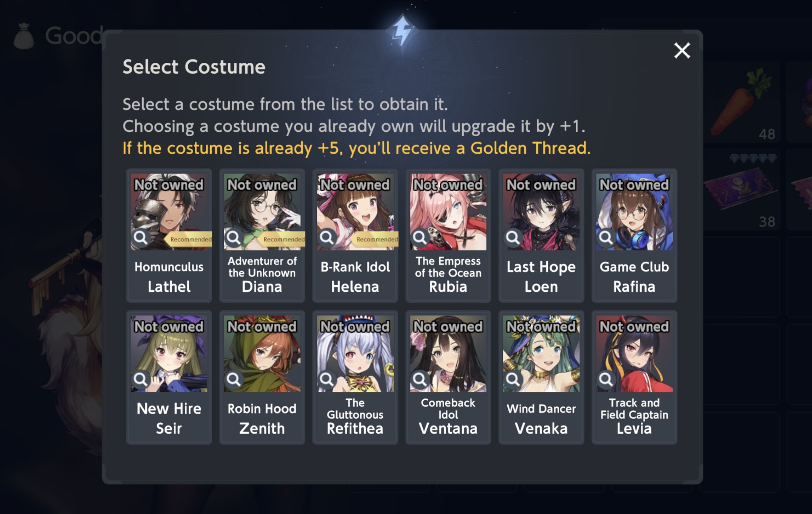View Wind Dancer Venaka via magnifier
Image resolution: width=812 pixels, height=514 pixels.
point(513,379)
